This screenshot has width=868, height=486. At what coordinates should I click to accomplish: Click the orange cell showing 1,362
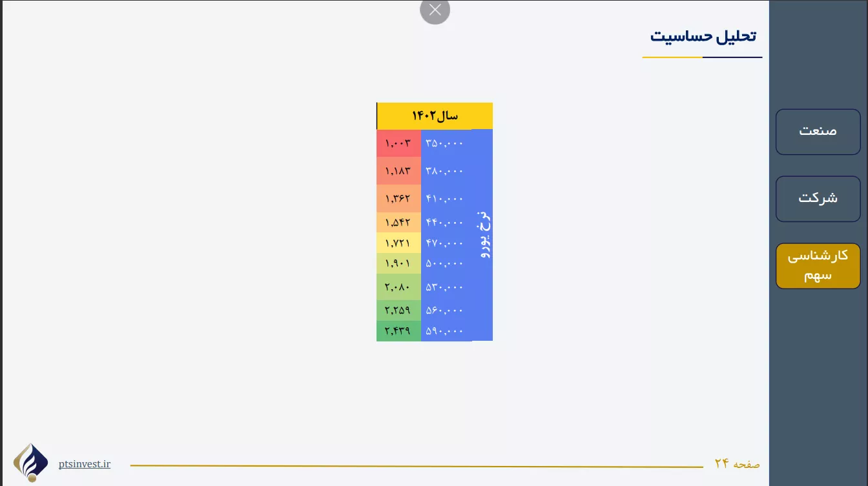click(398, 199)
